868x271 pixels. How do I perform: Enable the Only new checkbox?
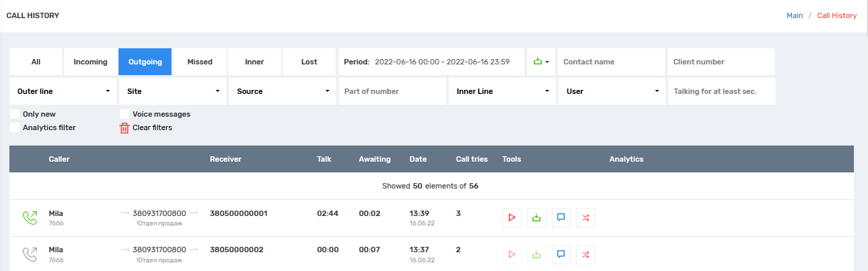coord(15,114)
